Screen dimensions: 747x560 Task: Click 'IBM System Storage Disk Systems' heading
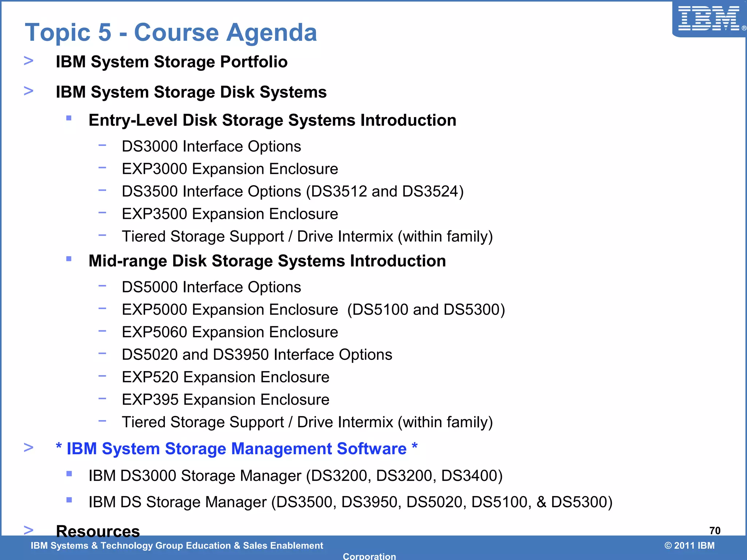[191, 92]
